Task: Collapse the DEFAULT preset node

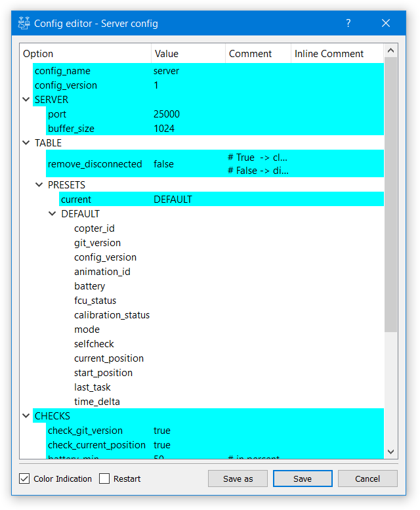Action: coord(52,214)
